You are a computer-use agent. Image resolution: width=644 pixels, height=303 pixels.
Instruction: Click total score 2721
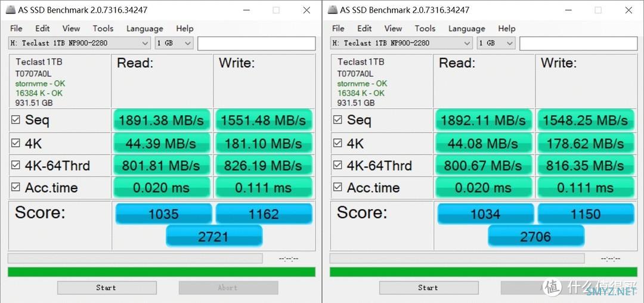[x=214, y=236]
